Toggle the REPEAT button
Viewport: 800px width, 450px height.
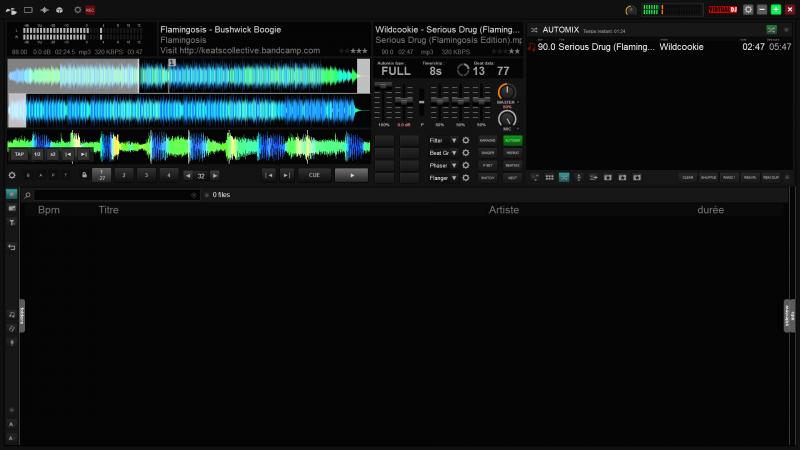click(x=512, y=153)
